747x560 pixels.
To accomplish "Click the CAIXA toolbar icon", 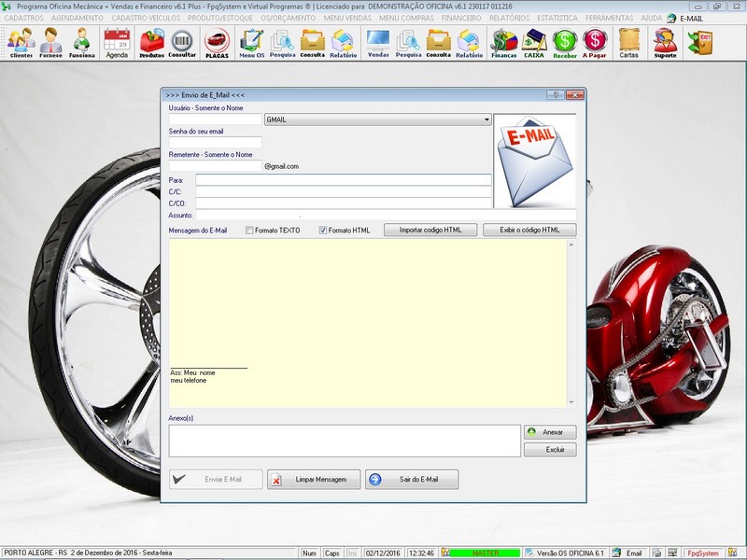I will click(x=534, y=42).
